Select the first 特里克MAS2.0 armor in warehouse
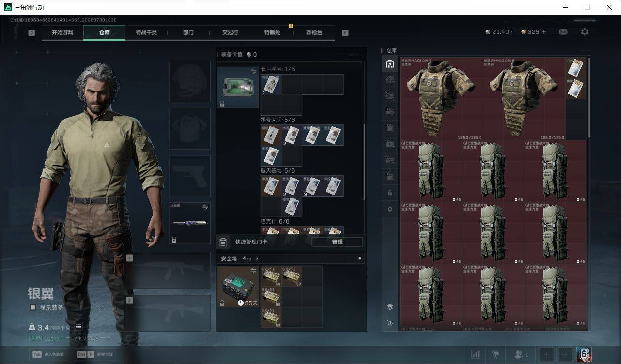 (x=441, y=99)
